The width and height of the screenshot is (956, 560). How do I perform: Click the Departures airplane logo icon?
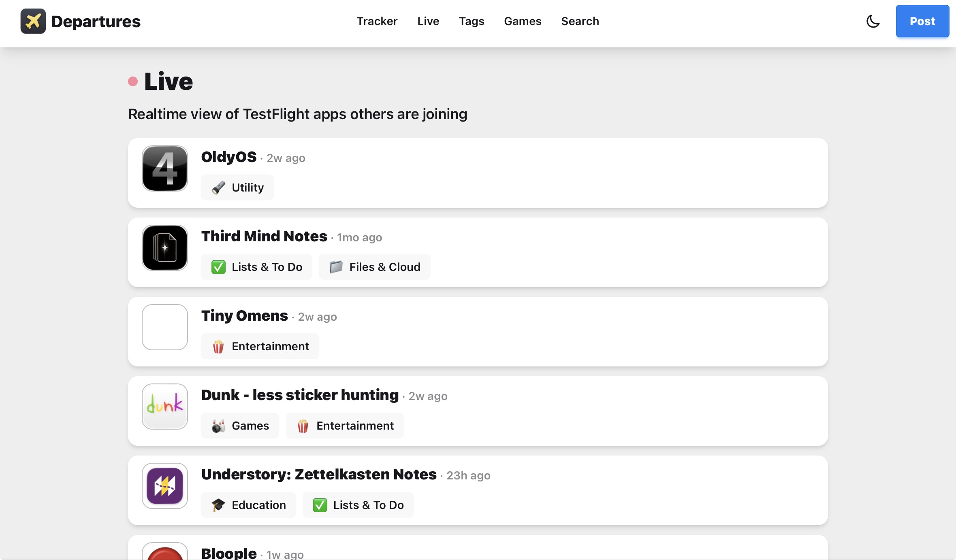[x=33, y=21]
